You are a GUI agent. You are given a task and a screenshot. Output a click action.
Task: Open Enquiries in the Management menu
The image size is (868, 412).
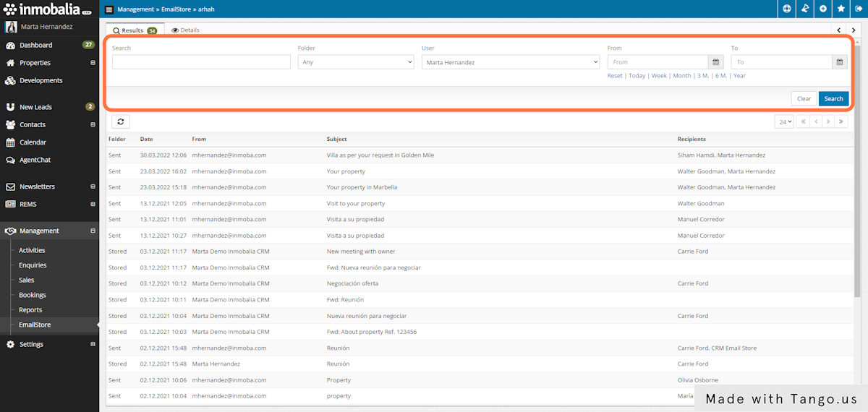(x=33, y=265)
